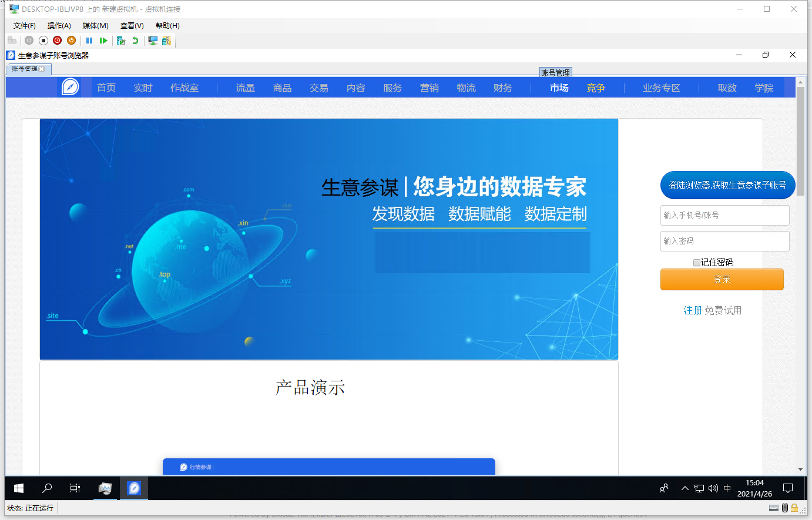Image resolution: width=812 pixels, height=520 pixels.
Task: Click the 免费试用 text
Action: 723,310
